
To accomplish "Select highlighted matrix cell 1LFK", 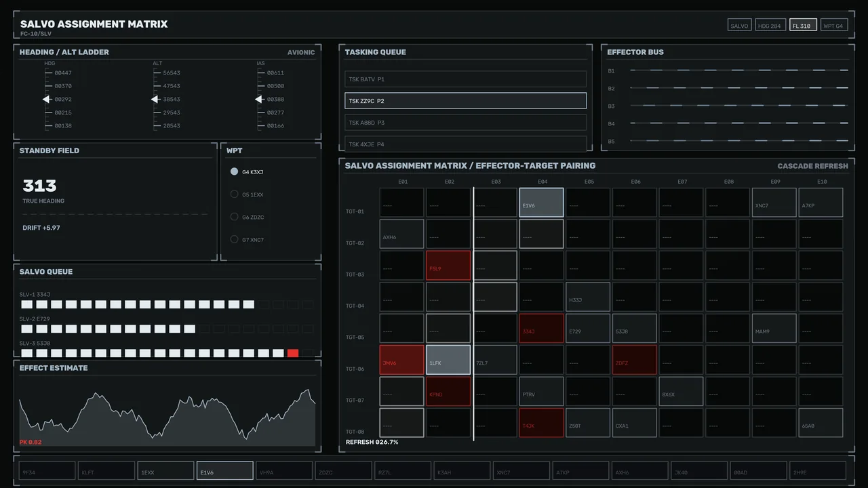I will click(448, 360).
